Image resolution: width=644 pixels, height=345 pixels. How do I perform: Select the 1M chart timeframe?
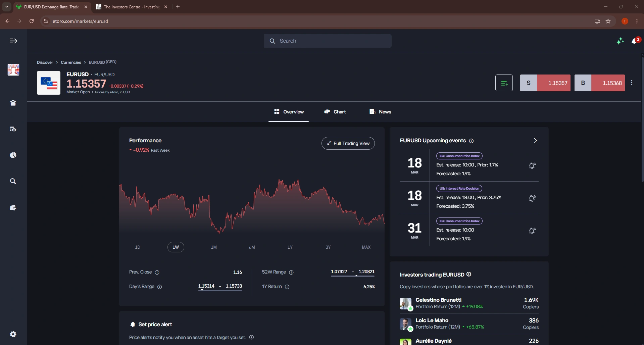click(214, 247)
